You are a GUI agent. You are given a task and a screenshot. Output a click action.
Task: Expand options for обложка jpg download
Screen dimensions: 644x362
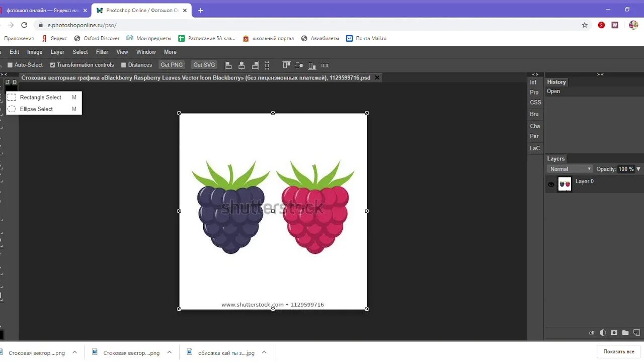[264, 352]
